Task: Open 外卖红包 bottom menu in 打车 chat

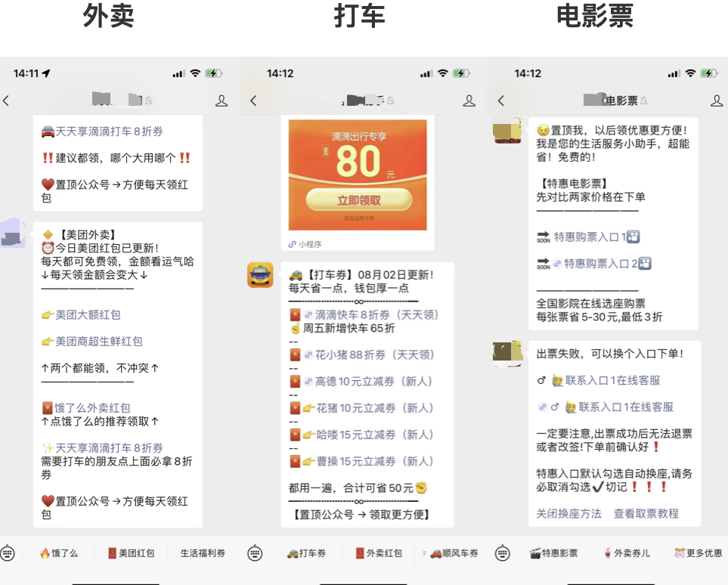Action: pos(379,553)
